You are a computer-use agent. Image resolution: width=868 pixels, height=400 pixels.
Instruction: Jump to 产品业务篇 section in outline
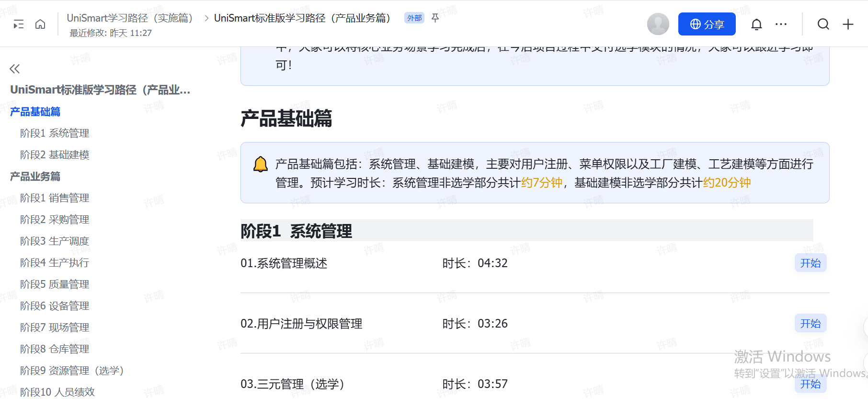click(x=35, y=176)
